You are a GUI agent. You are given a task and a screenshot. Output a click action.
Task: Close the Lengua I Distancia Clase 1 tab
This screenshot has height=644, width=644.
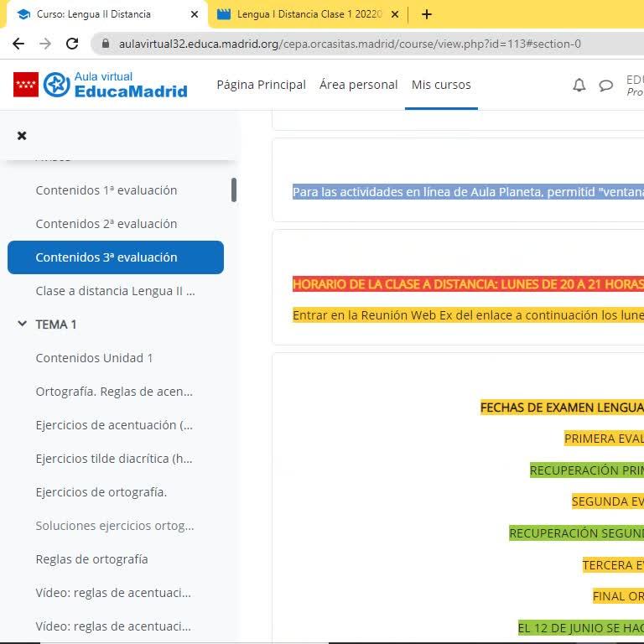[x=395, y=14]
